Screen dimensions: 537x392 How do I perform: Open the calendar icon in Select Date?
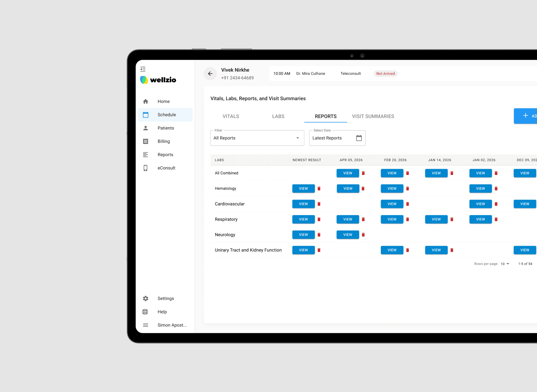(x=359, y=138)
